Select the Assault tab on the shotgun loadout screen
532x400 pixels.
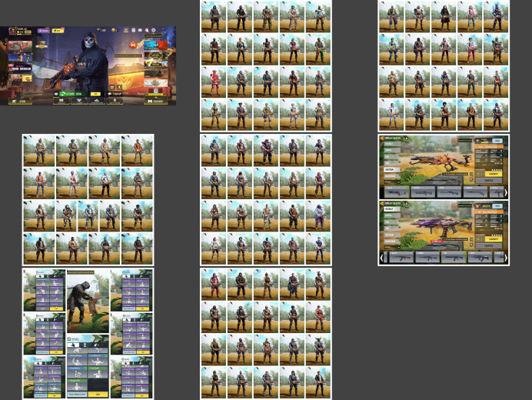pyautogui.click(x=392, y=144)
